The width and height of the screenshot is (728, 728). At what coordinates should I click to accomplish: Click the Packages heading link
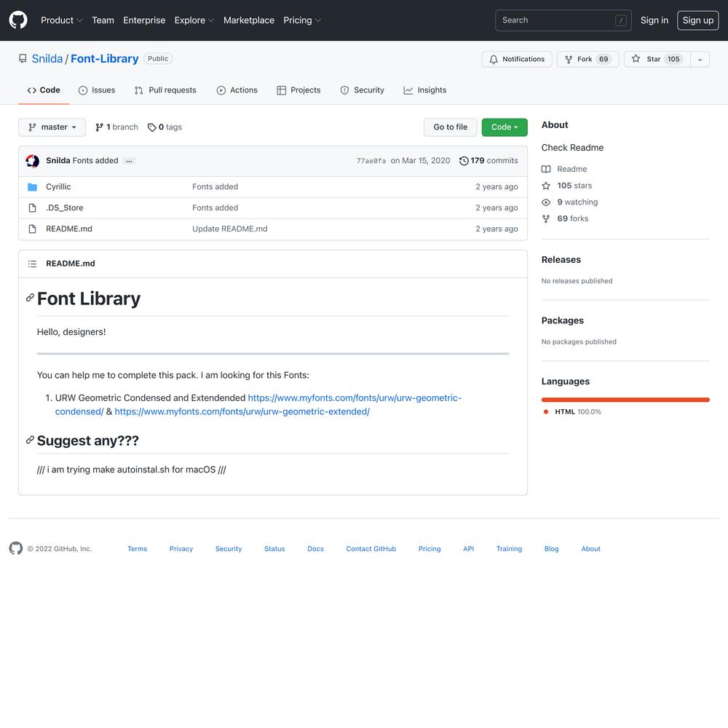click(562, 320)
